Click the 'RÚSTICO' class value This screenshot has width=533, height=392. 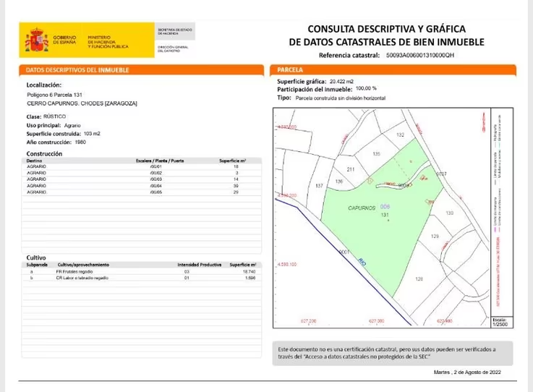click(54, 116)
